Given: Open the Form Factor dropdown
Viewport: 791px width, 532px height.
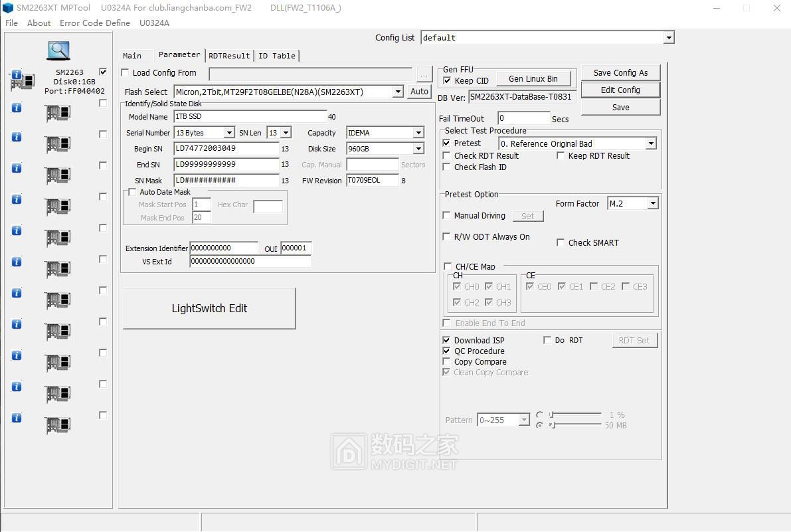Looking at the screenshot, I should coord(653,204).
